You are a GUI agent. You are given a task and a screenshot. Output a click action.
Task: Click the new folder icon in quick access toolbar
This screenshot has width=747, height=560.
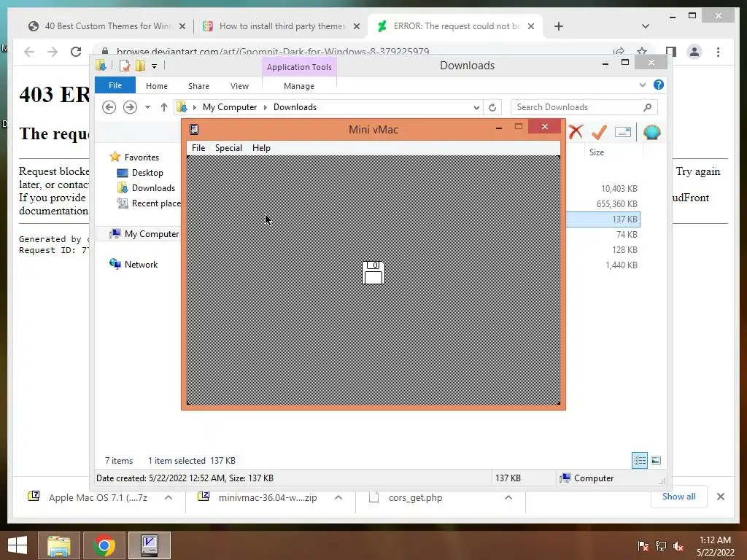point(140,66)
